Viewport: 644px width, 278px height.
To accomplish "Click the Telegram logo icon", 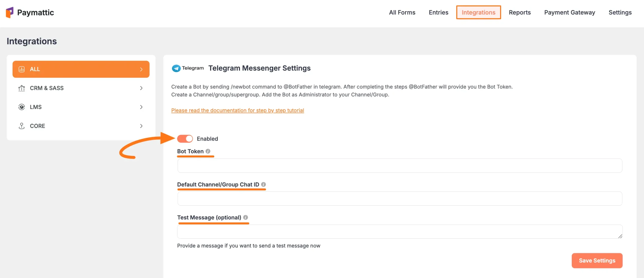I will point(176,68).
